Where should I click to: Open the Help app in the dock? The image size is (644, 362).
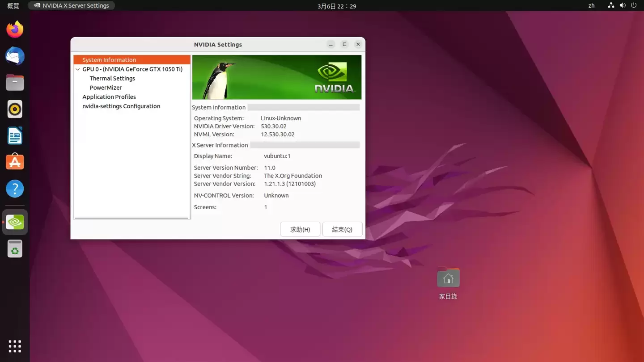pyautogui.click(x=15, y=189)
